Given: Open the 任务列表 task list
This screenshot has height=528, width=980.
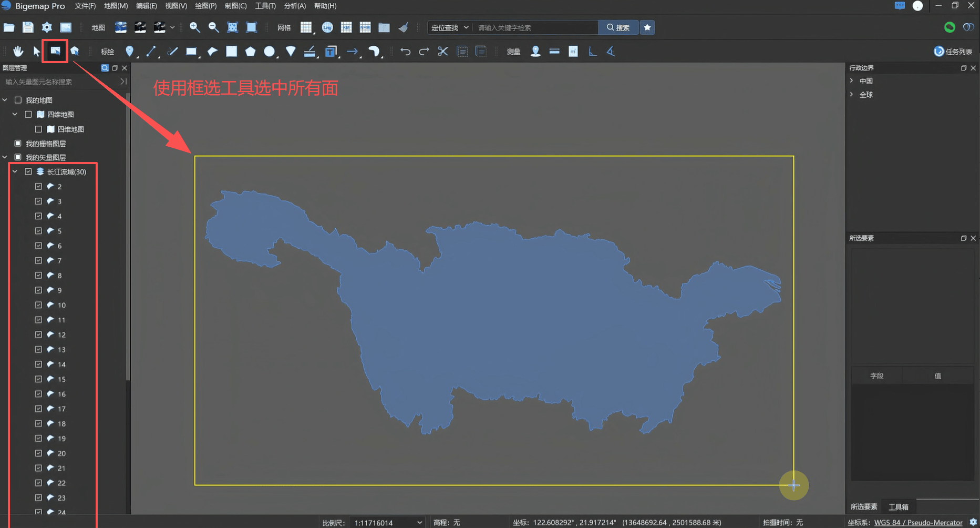Looking at the screenshot, I should click(953, 51).
